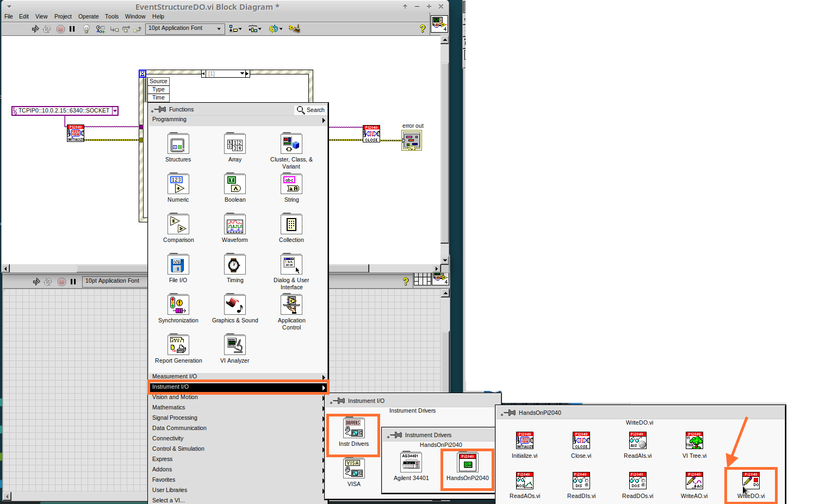Open the Waveform palette
Image resolution: width=813 pixels, height=504 pixels.
235,225
